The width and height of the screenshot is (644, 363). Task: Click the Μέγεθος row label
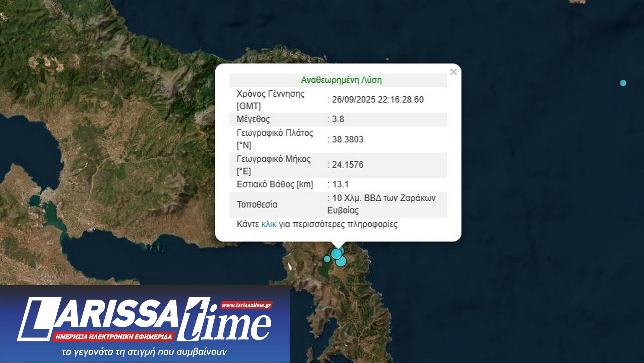[253, 119]
